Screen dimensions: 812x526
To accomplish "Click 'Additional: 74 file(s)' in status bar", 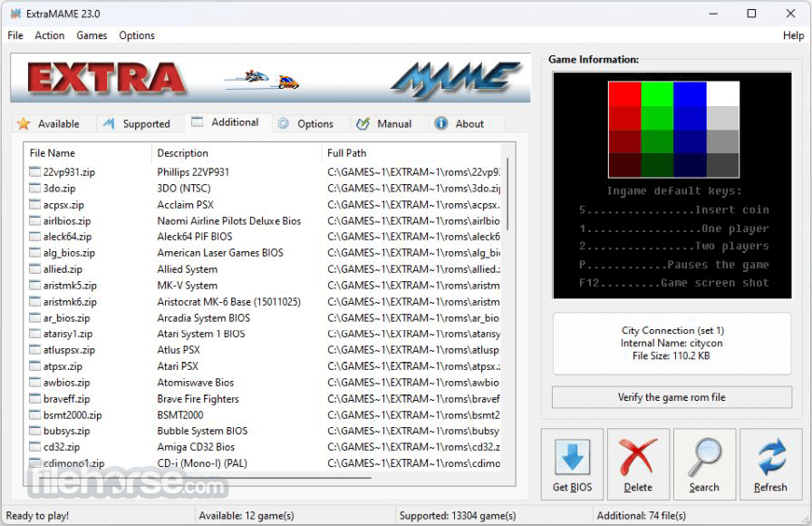I will coord(641,516).
